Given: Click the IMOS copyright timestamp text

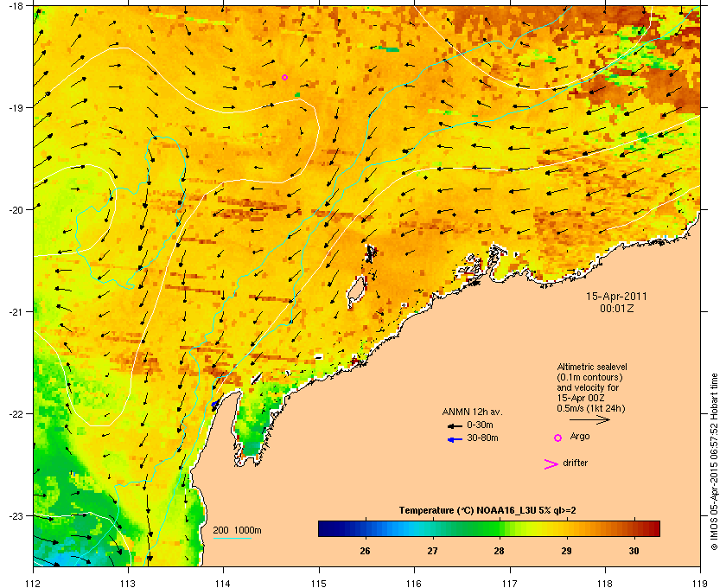Looking at the screenshot, I should coord(714,463).
